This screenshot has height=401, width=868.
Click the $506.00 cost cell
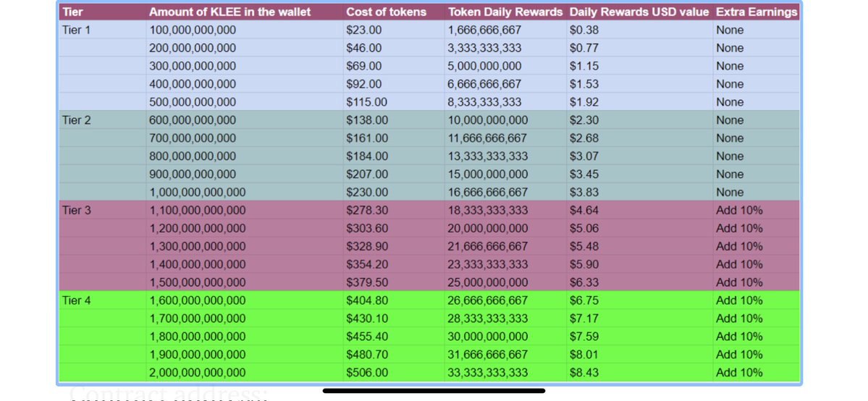[x=366, y=373]
